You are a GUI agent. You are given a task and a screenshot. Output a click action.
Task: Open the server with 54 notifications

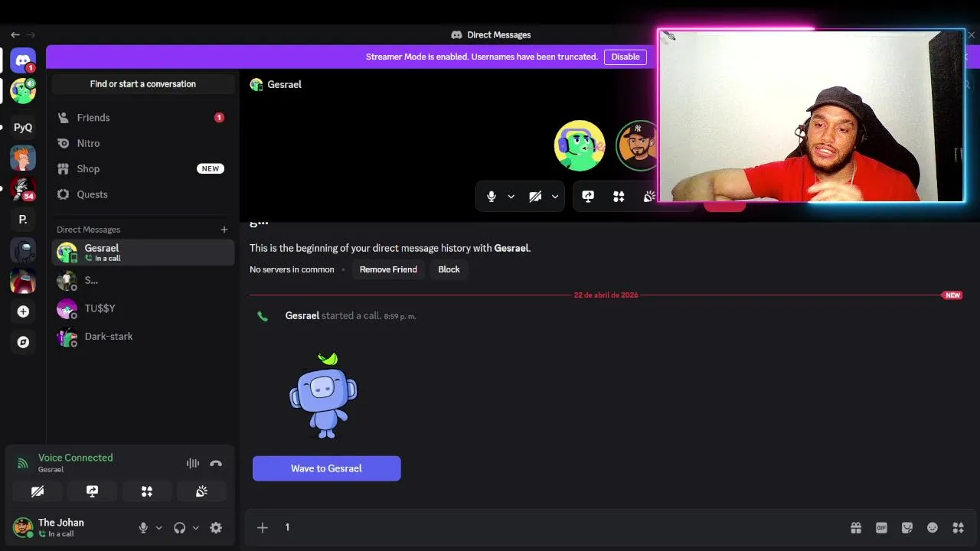tap(23, 188)
